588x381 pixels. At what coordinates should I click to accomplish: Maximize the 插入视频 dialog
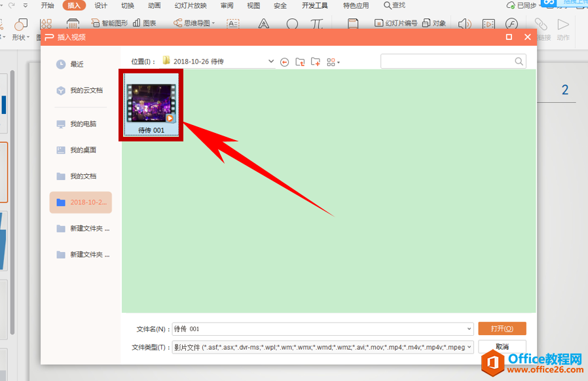(x=509, y=37)
